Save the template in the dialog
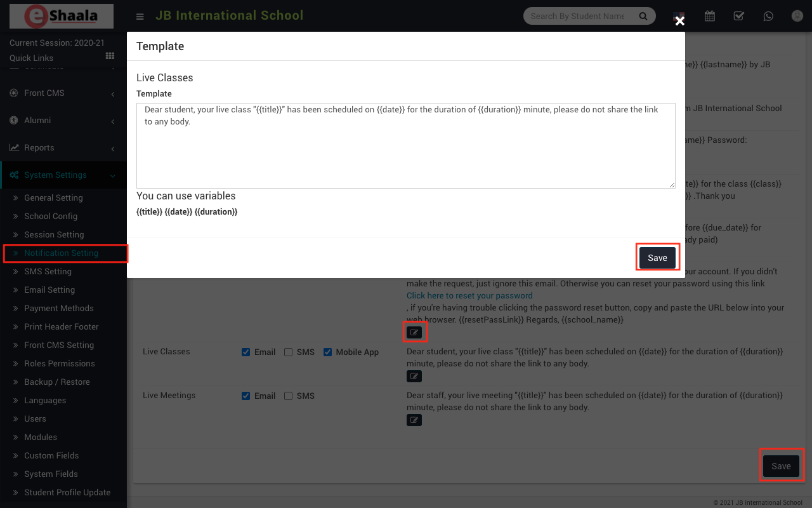Screen dimensions: 812x508 coord(657,258)
